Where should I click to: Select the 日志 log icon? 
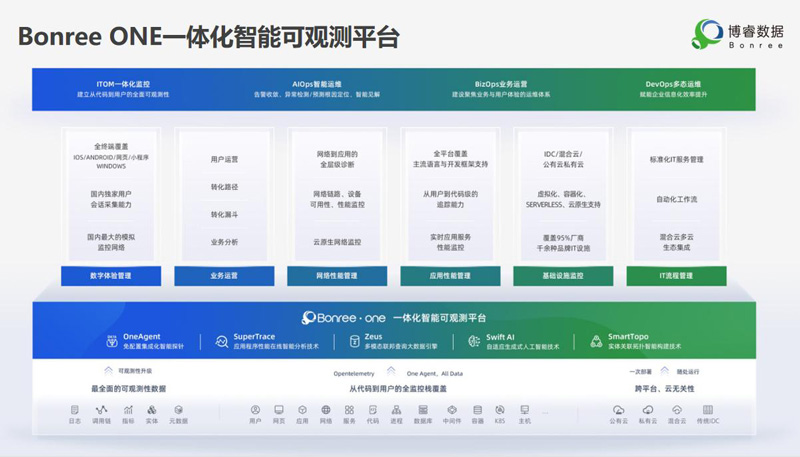[74, 410]
